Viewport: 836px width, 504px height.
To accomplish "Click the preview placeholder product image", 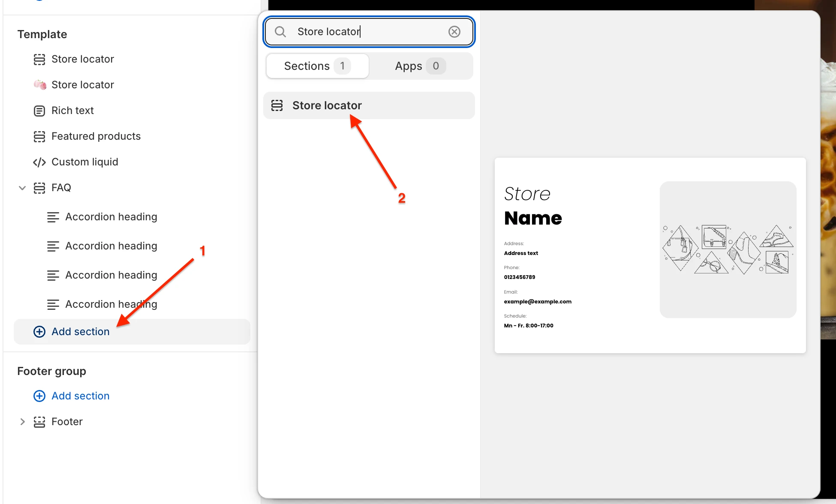I will point(728,249).
